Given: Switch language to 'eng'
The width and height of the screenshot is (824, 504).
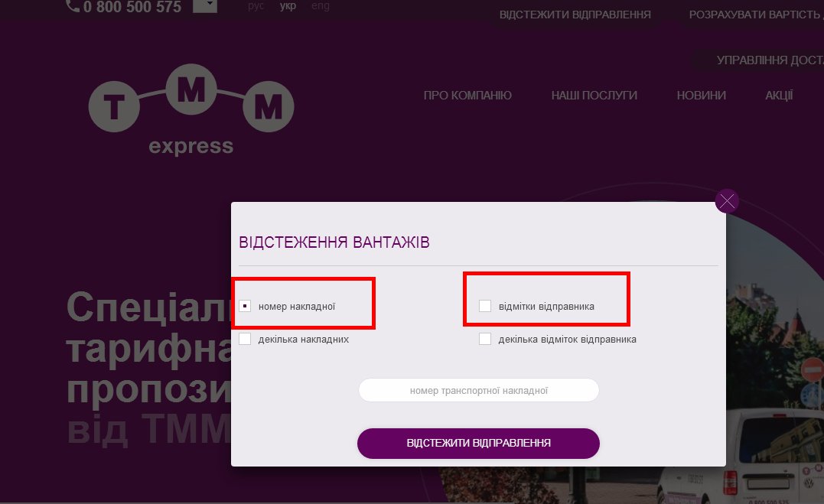Looking at the screenshot, I should [x=321, y=6].
